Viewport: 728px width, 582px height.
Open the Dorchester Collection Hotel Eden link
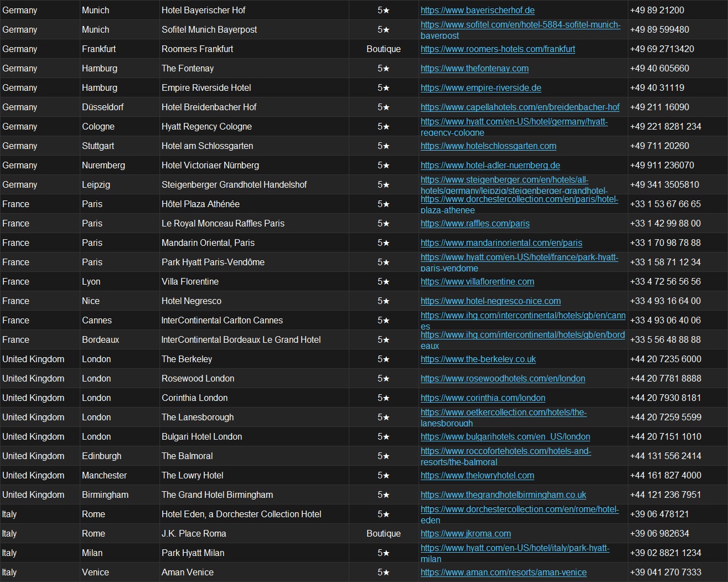[x=520, y=514]
